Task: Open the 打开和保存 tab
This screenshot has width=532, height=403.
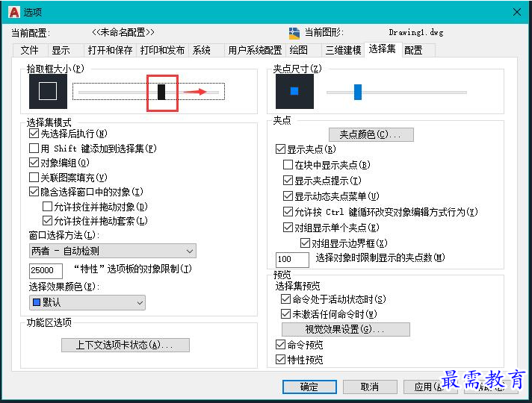Action: (110, 50)
